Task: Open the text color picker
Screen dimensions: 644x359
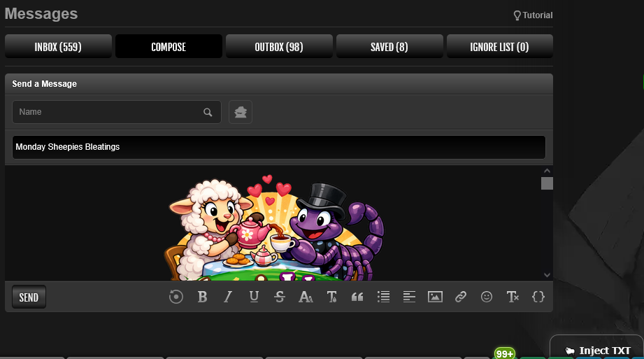Action: pyautogui.click(x=332, y=297)
